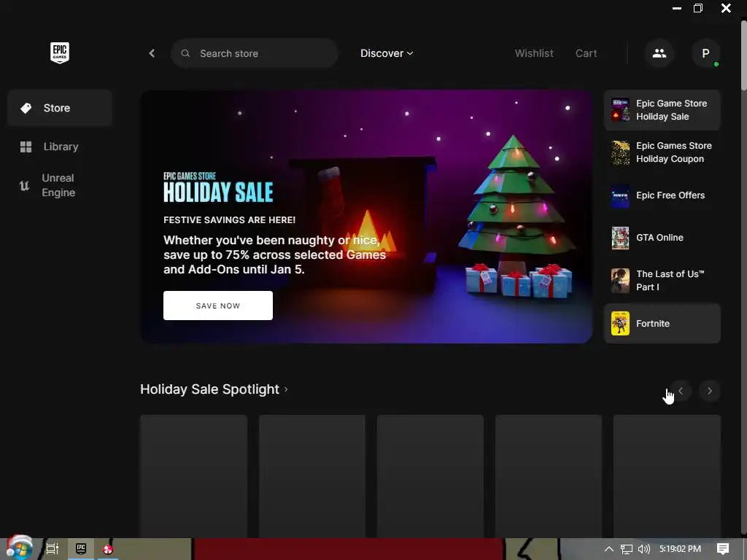747x560 pixels.
Task: Click the Holiday Coupon thumbnail
Action: 620,152
